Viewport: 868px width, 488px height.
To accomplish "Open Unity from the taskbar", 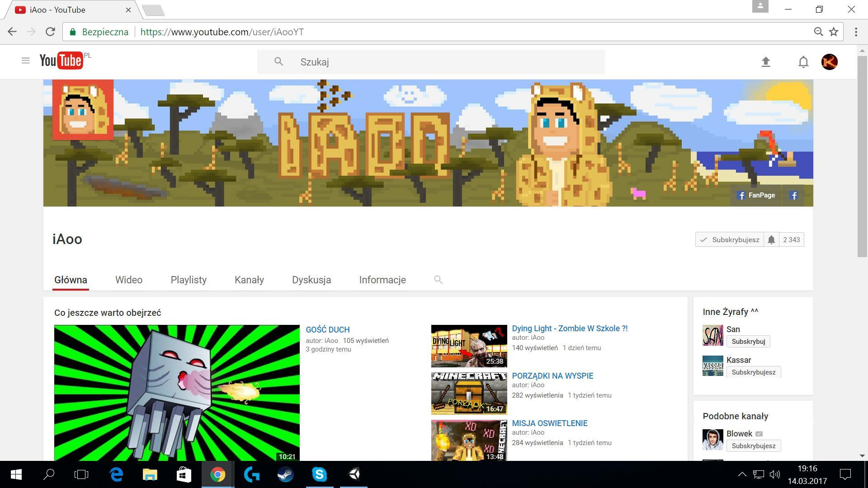I will [354, 474].
